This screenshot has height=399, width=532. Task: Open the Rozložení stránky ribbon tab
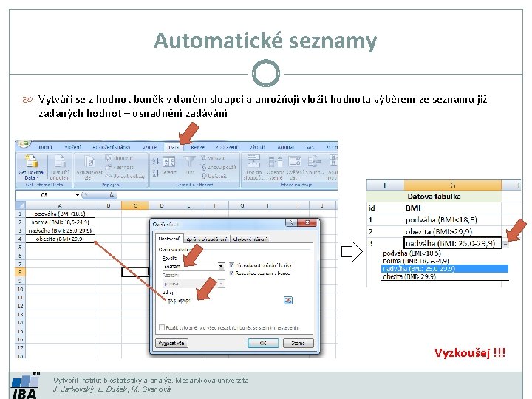click(x=112, y=147)
